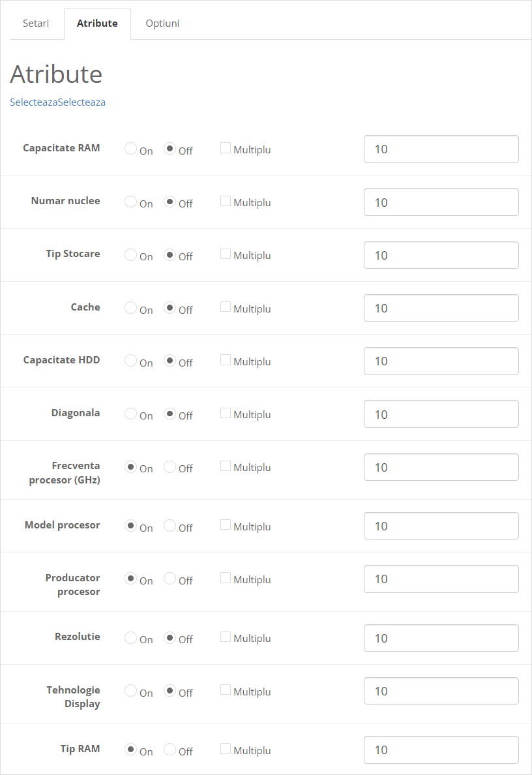Set Capacitate RAM radio to On

[130, 149]
